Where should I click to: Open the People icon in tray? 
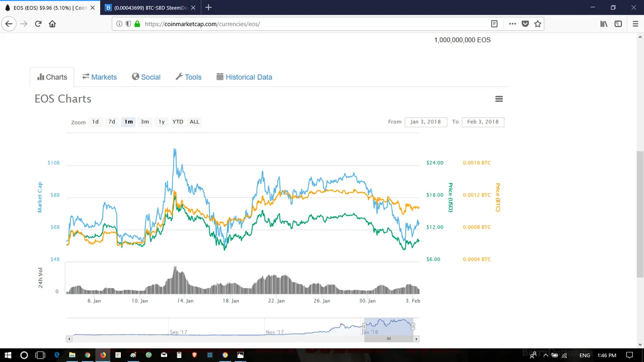(x=533, y=355)
